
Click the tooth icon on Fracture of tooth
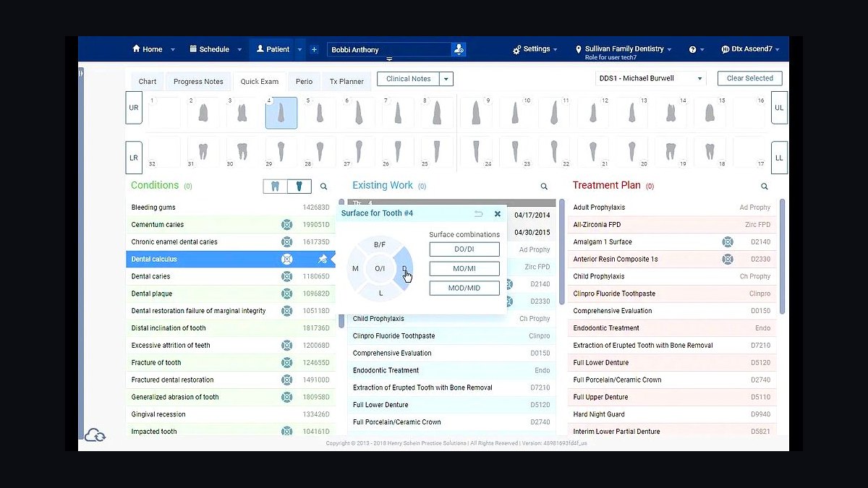click(287, 363)
